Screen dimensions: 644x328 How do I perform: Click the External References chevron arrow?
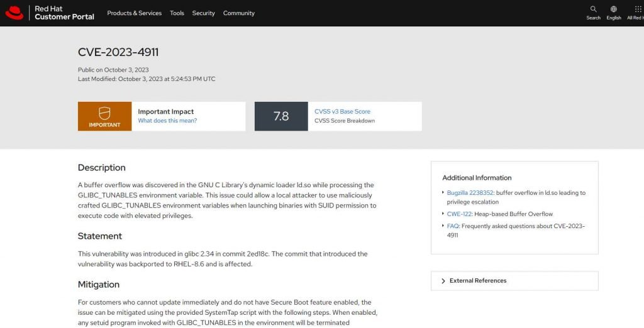point(443,281)
